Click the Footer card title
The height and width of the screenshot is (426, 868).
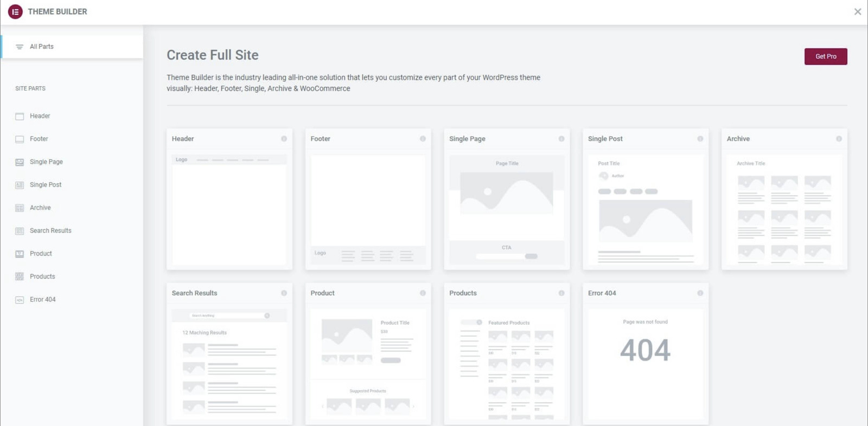[320, 139]
